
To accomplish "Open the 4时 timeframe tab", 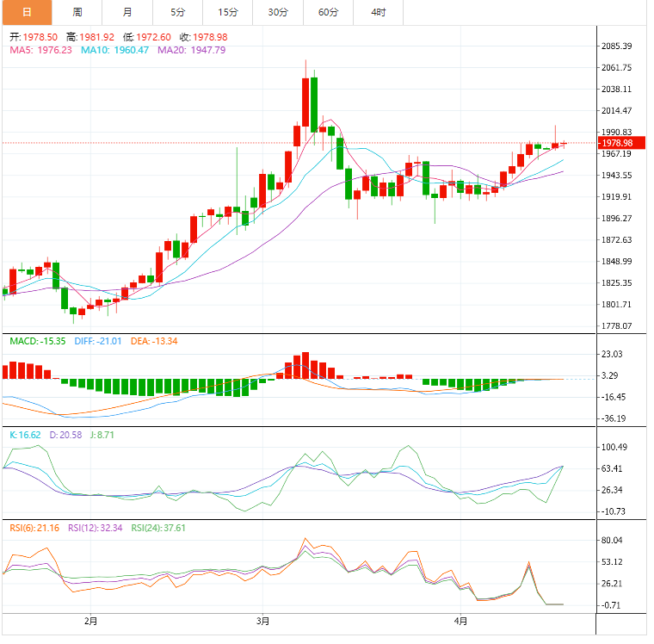I will point(379,12).
